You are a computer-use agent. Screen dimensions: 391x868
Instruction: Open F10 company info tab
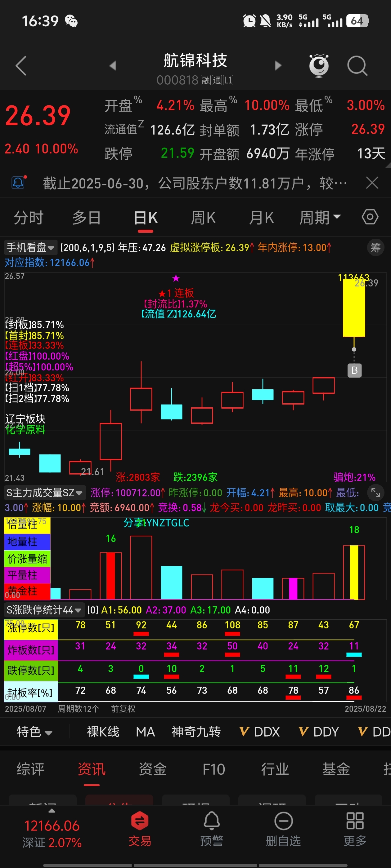pos(213,770)
